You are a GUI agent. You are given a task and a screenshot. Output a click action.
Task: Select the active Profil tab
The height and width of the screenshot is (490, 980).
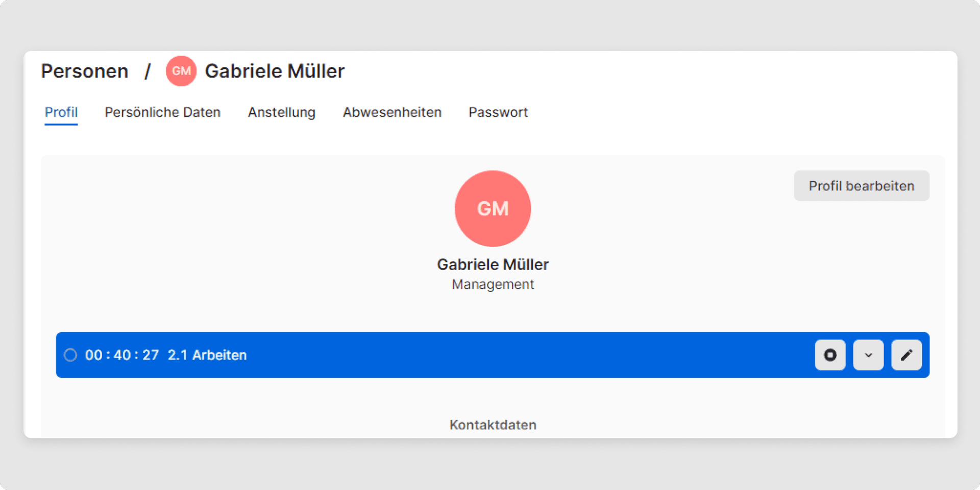click(61, 112)
